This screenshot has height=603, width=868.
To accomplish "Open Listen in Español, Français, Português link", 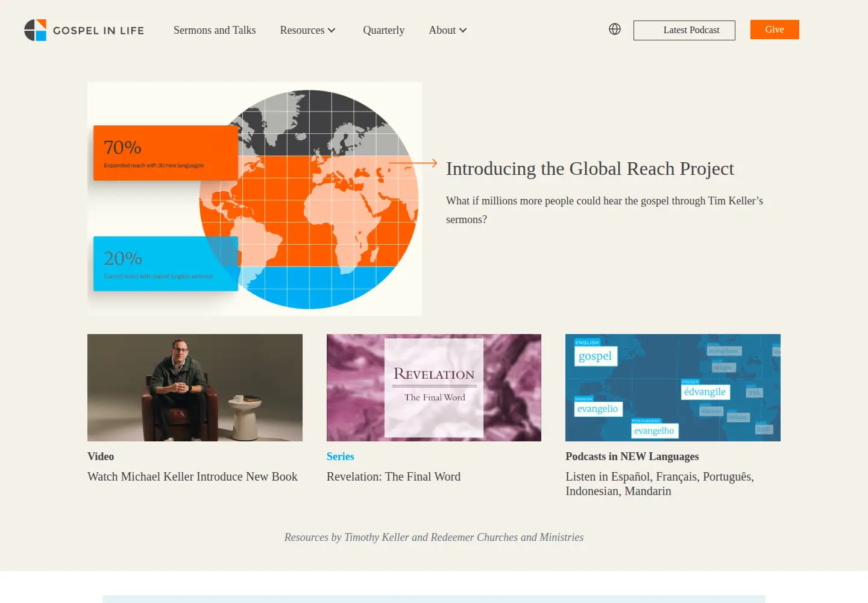I will pyautogui.click(x=659, y=484).
